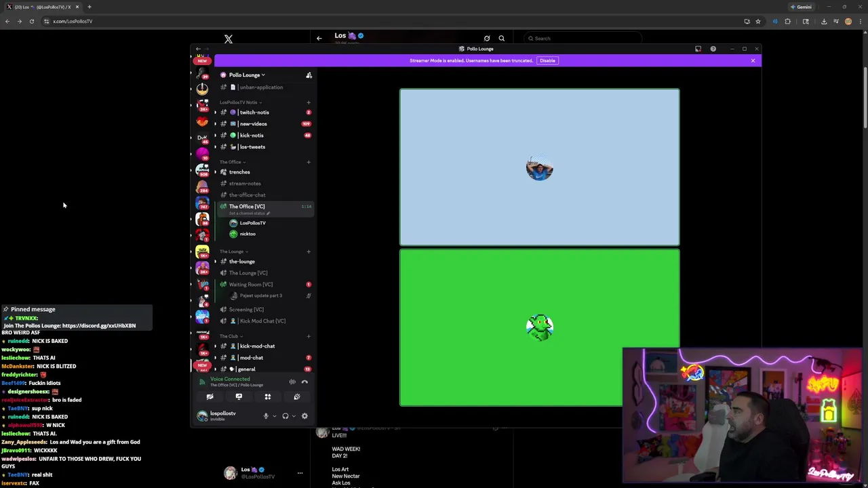868x488 pixels.
Task: Open Pollo Lounge server menu dropdown
Action: pos(247,75)
